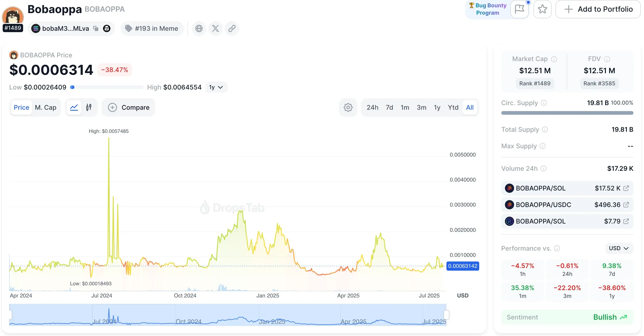Open the project website globe icon
Image resolution: width=644 pixels, height=336 pixels.
[x=199, y=28]
